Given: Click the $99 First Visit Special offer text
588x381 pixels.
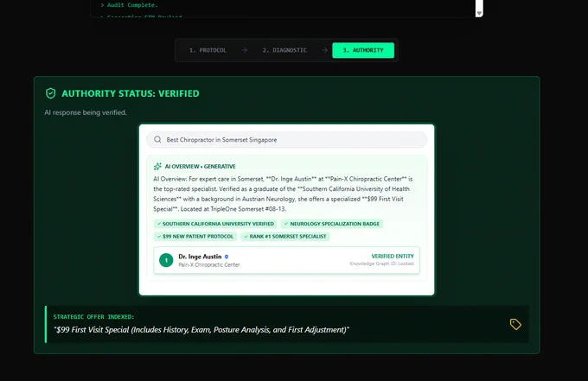Looking at the screenshot, I should tap(201, 330).
